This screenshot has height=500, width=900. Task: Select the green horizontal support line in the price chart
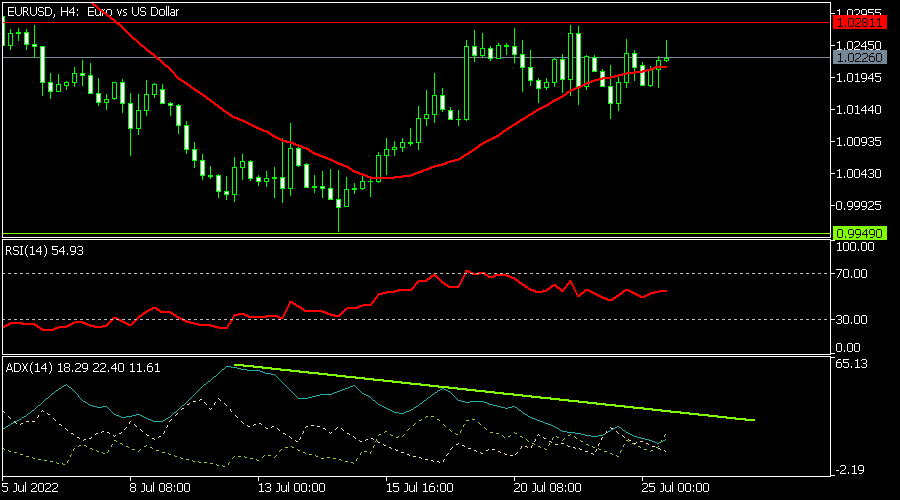tap(416, 234)
